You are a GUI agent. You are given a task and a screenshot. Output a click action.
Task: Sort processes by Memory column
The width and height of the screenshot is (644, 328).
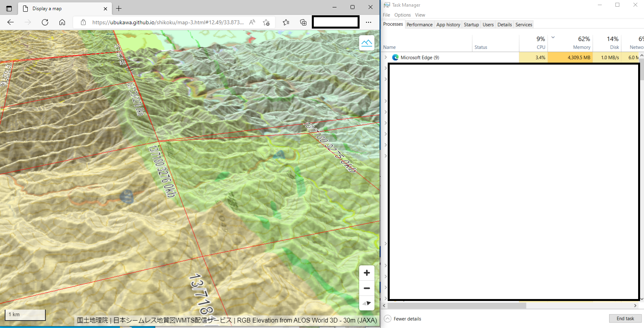click(x=570, y=43)
